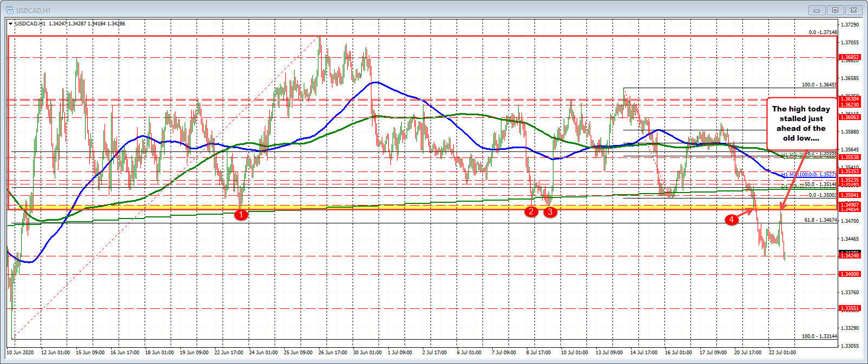Select the 1.36230 red price label
Screen dimensions: 868x364
pyautogui.click(x=850, y=105)
